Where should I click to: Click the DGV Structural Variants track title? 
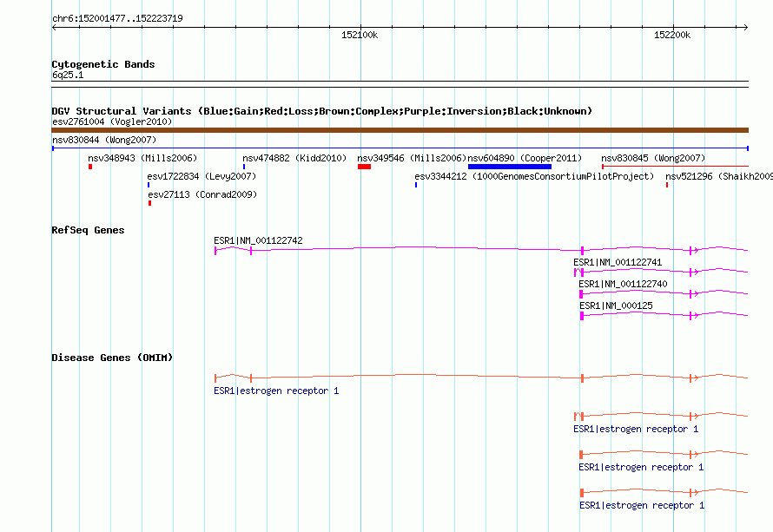coord(322,111)
